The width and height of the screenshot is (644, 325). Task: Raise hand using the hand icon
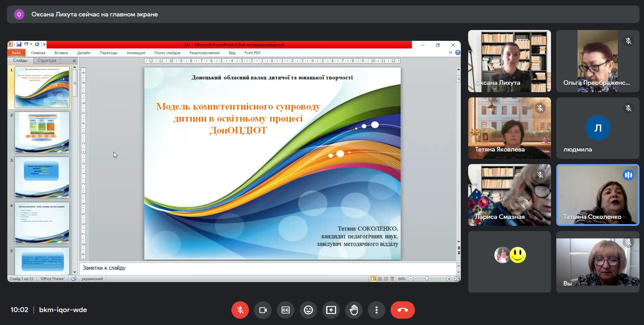click(354, 310)
